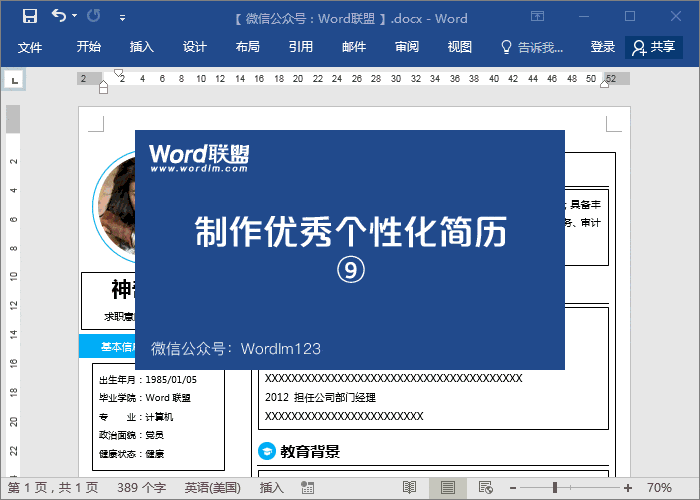The width and height of the screenshot is (700, 500).
Task: Open the Undo history dropdown arrow
Action: 75,16
